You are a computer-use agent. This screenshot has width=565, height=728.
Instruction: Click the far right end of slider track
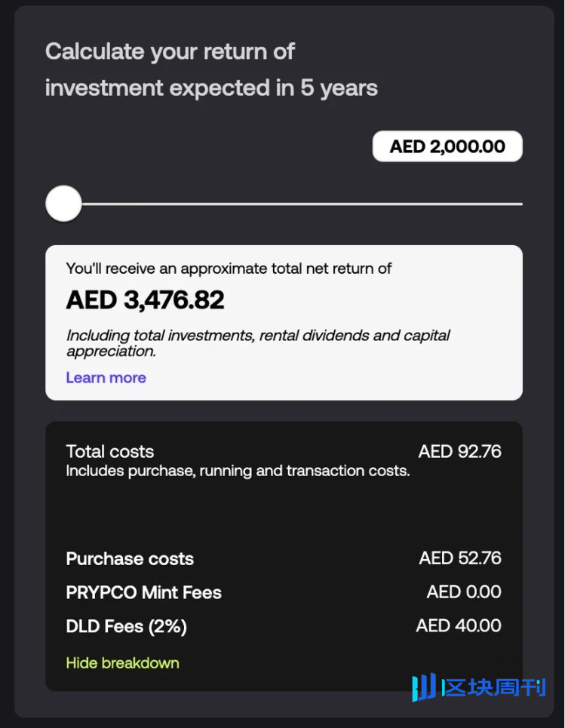click(x=520, y=204)
